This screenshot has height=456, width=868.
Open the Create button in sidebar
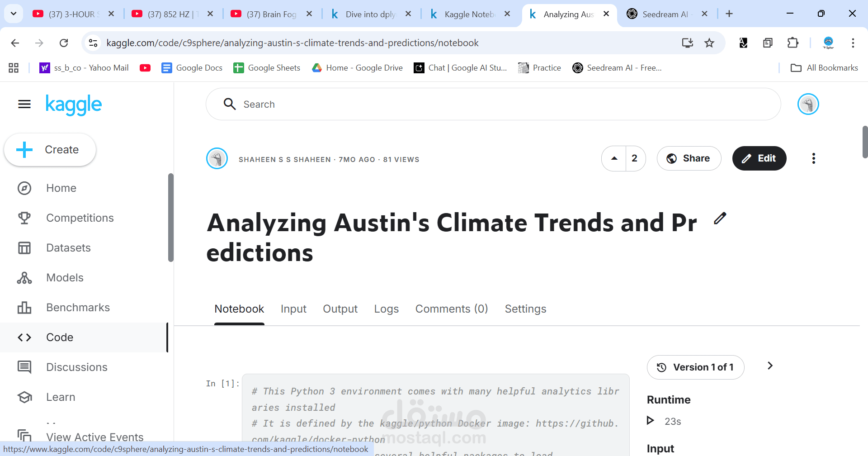(x=50, y=150)
